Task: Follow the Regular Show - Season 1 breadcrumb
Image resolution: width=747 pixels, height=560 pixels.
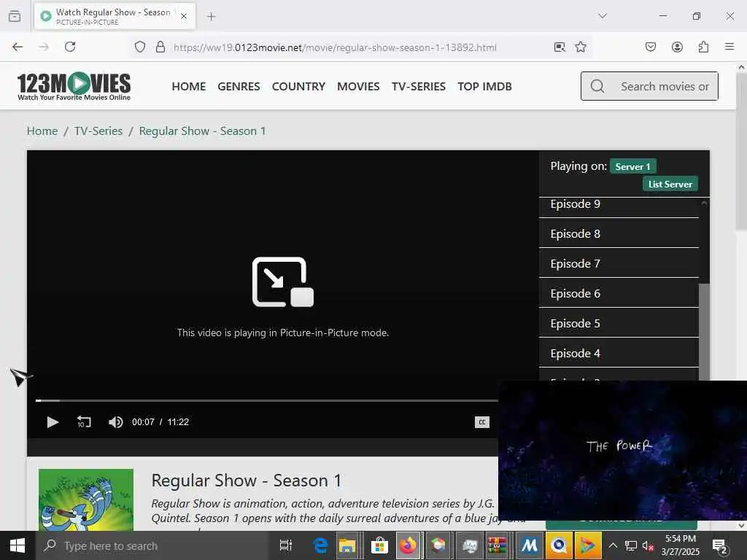Action: click(x=203, y=131)
